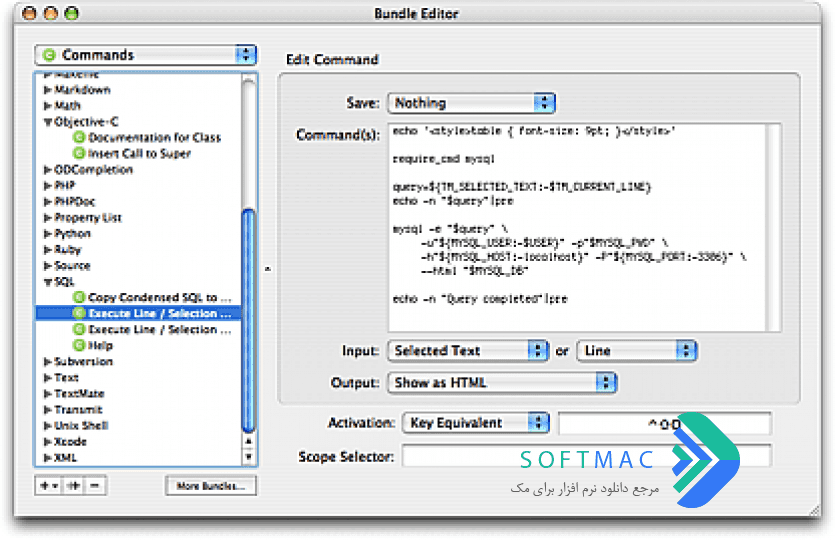Open the Commands filter dropdown

click(145, 55)
